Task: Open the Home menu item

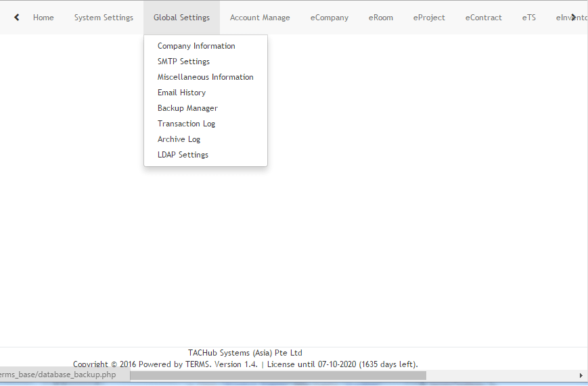Action: tap(43, 18)
